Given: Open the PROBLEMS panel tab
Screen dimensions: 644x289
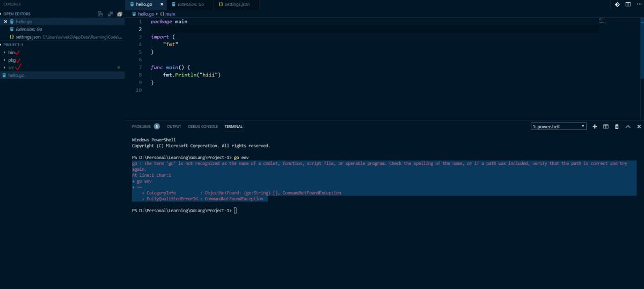Looking at the screenshot, I should pyautogui.click(x=141, y=126).
